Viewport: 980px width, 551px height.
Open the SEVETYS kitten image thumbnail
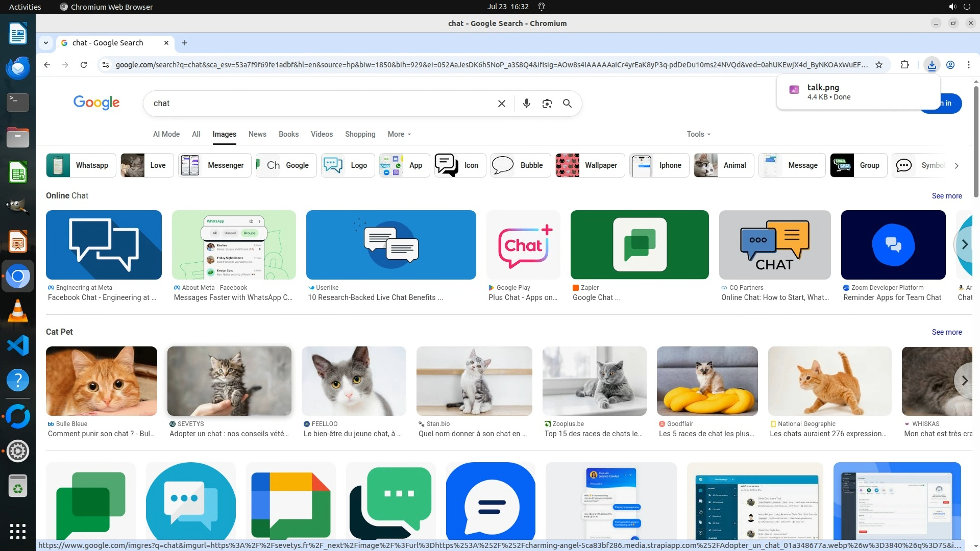pyautogui.click(x=229, y=381)
